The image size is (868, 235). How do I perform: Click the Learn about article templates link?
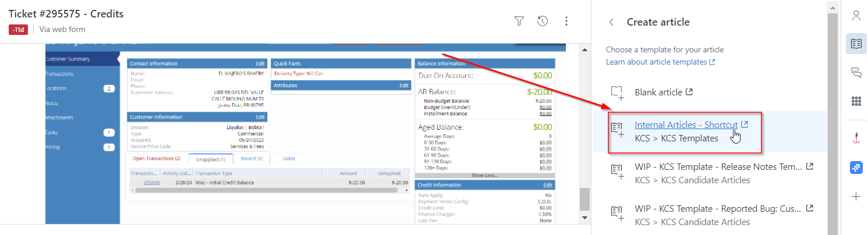tap(661, 62)
